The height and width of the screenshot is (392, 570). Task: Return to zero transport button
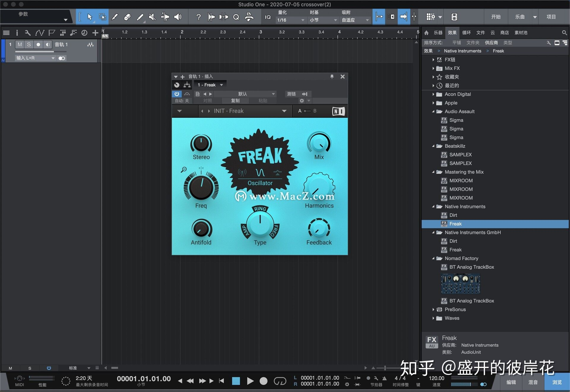(x=221, y=381)
